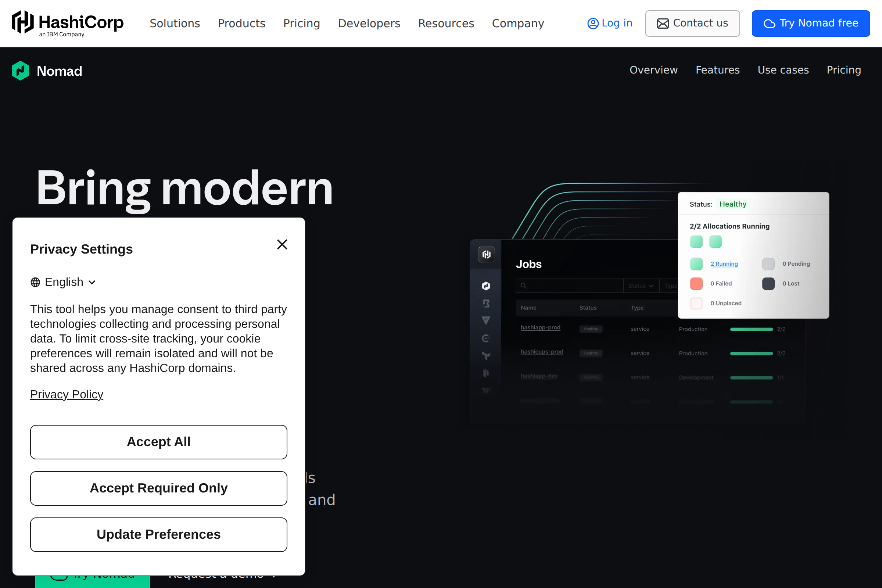This screenshot has width=882, height=588.
Task: Select the Terraform icon in Jobs sidebar
Action: point(486,355)
